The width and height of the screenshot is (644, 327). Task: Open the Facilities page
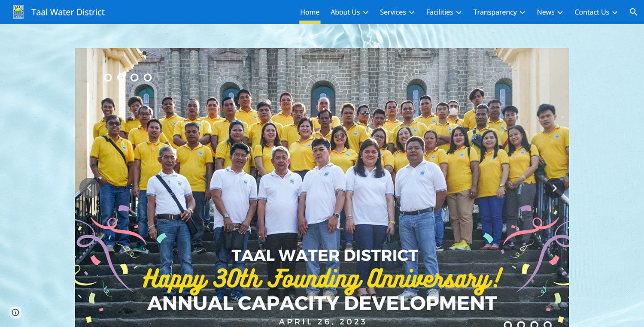pos(440,12)
